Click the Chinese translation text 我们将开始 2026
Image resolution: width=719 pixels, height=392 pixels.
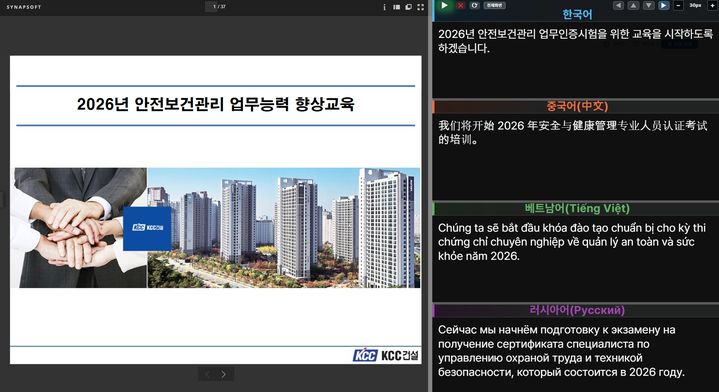point(572,133)
